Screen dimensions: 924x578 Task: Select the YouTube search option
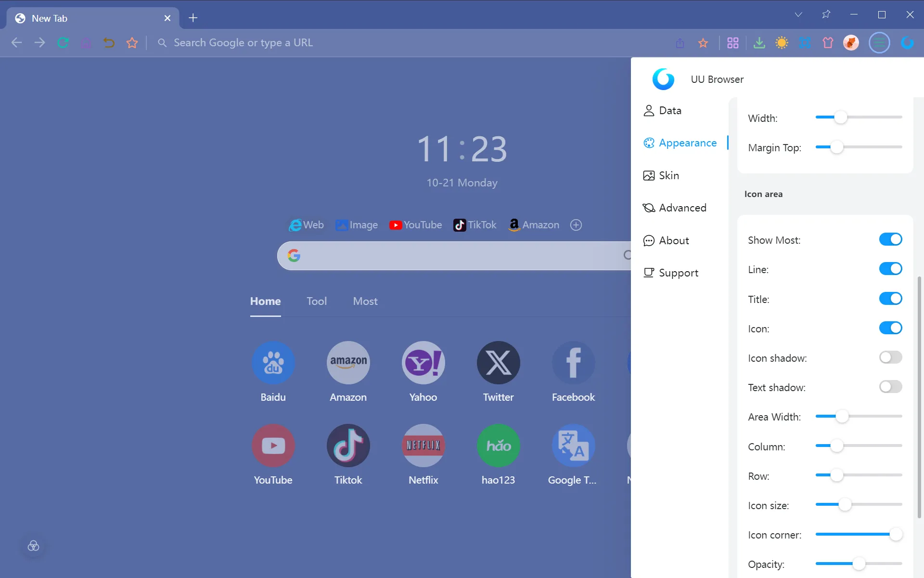[x=415, y=225]
